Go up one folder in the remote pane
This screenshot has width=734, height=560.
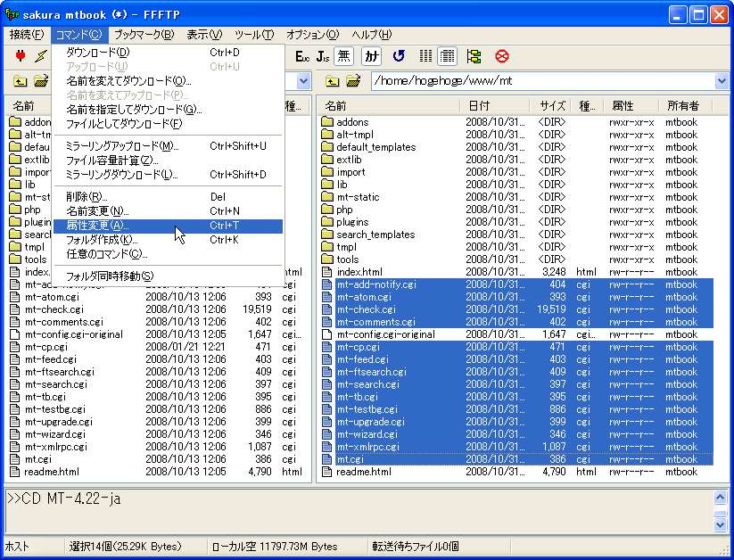[x=333, y=81]
